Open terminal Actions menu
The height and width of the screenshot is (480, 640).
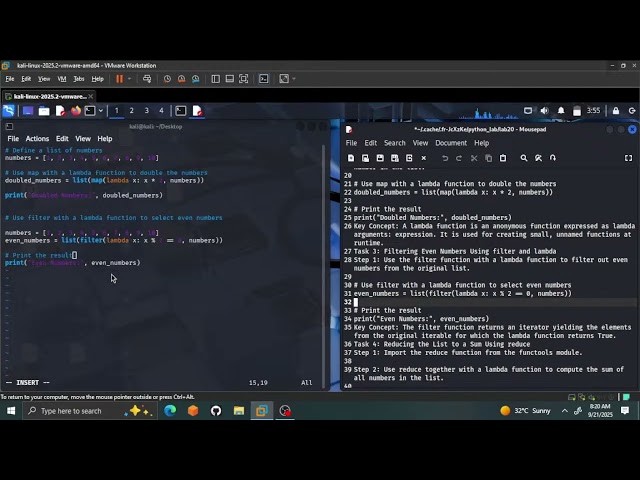[x=37, y=139]
